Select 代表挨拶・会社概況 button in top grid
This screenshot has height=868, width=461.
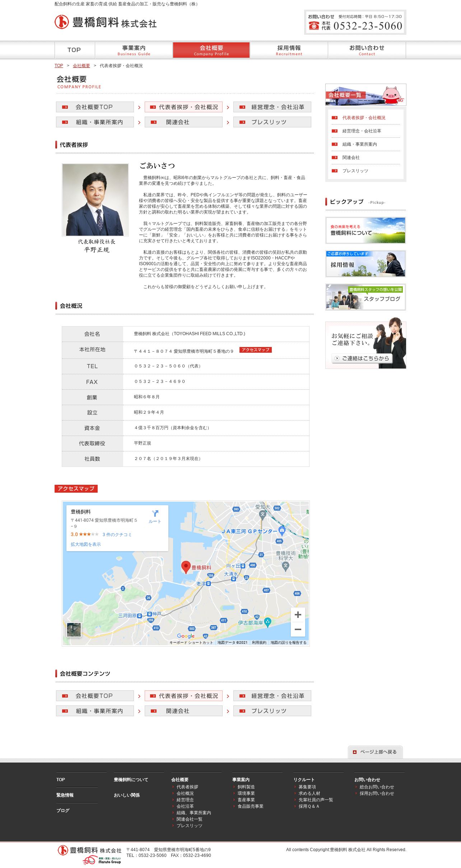pos(183,107)
